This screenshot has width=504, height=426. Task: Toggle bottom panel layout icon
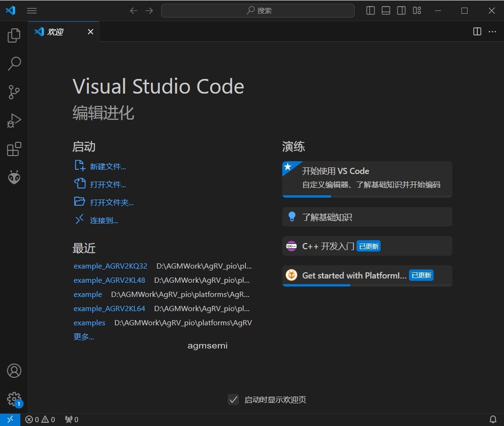386,10
